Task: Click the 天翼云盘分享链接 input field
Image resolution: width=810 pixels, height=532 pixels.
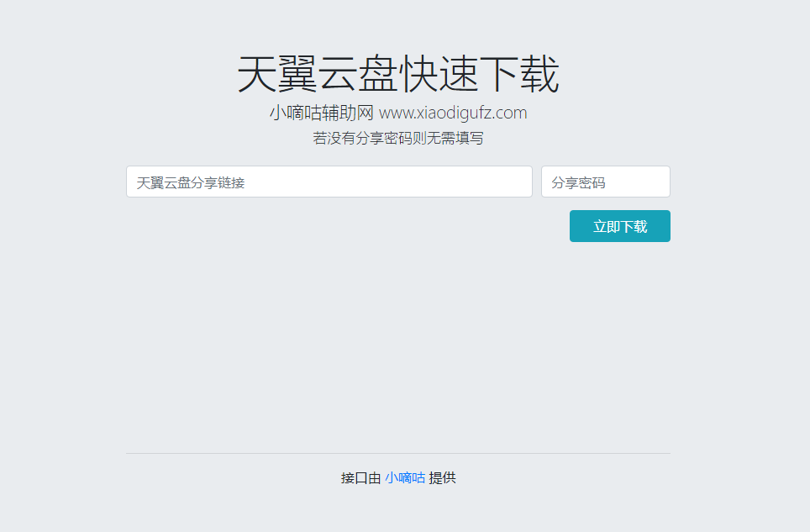Action: [x=329, y=182]
